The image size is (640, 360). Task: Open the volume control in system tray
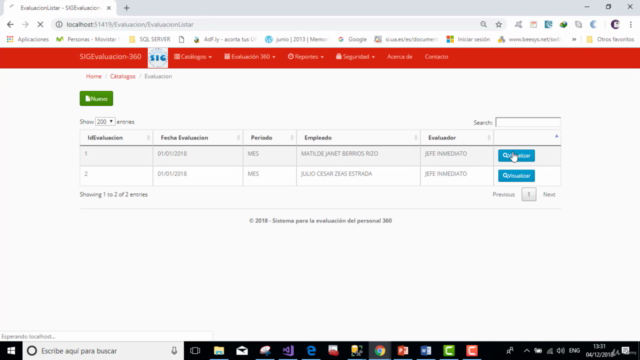pos(561,351)
